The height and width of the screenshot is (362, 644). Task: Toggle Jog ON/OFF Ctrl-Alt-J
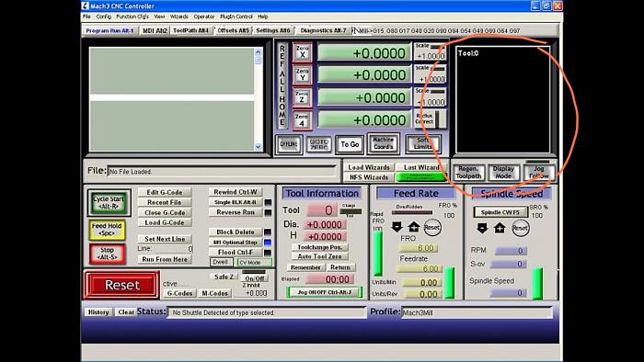pos(325,292)
